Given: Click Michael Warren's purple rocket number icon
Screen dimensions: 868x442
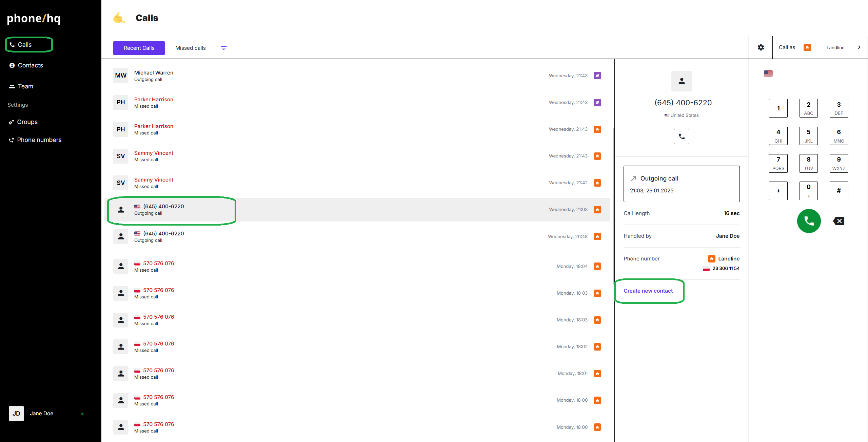Looking at the screenshot, I should point(597,76).
